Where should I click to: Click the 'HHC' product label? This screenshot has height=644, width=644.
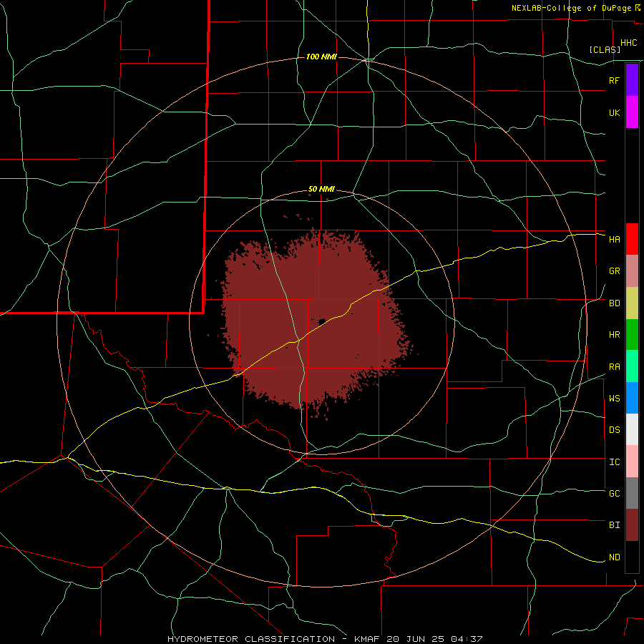pyautogui.click(x=628, y=43)
